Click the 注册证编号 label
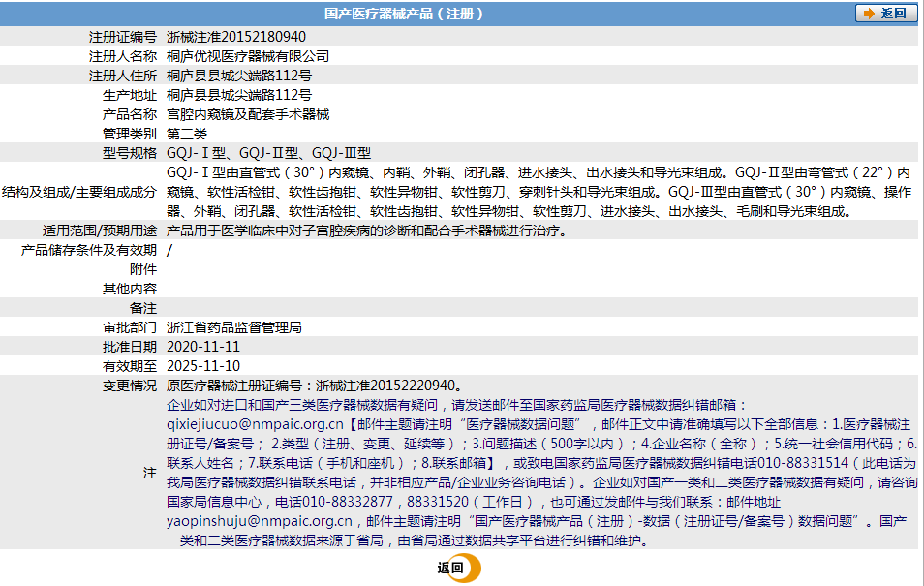The image size is (924, 586). click(x=123, y=37)
